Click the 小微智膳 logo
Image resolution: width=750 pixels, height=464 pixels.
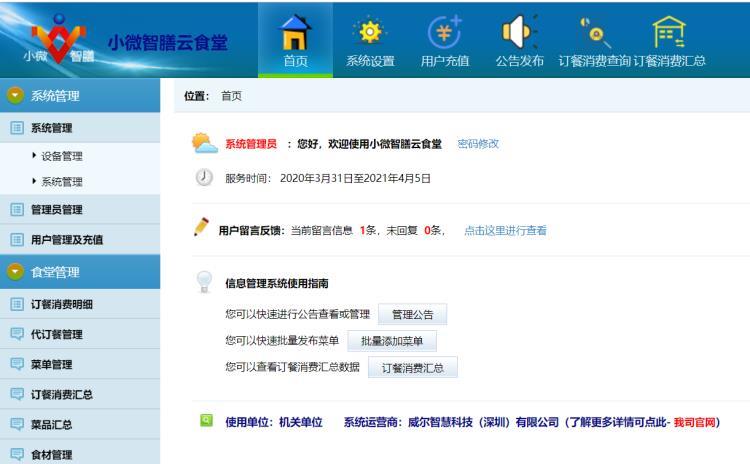coord(49,40)
